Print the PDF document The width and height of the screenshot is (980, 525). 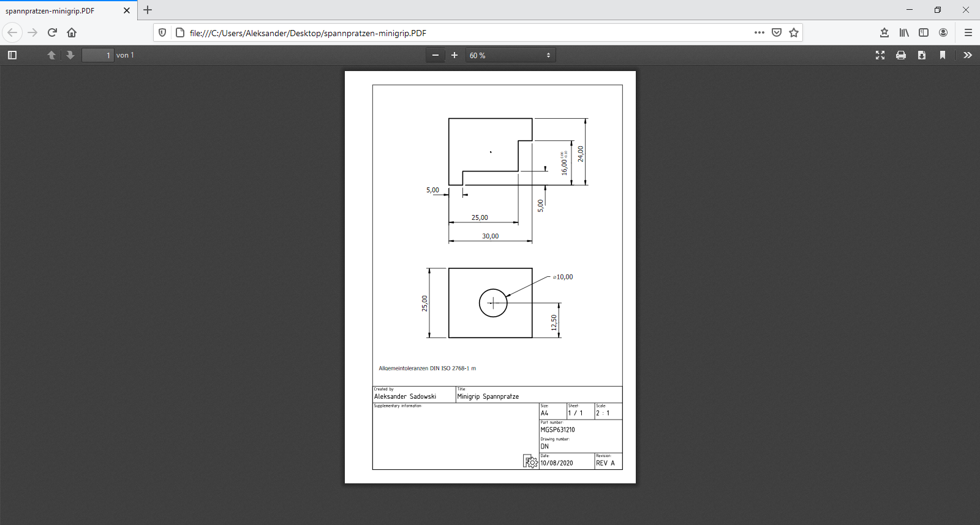901,55
